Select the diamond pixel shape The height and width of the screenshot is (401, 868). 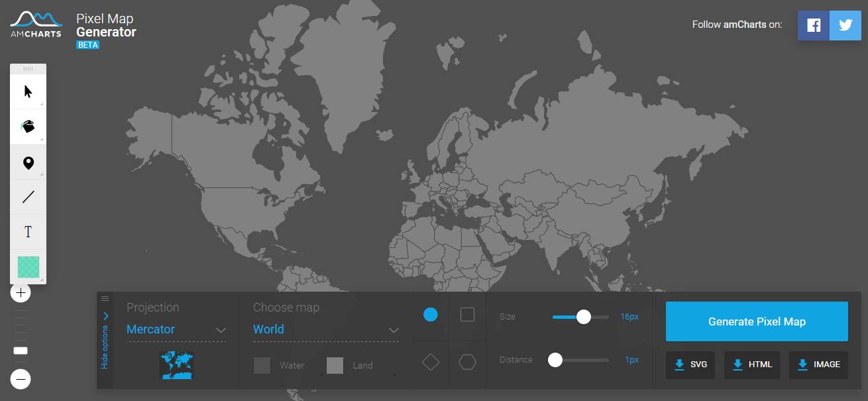431,362
